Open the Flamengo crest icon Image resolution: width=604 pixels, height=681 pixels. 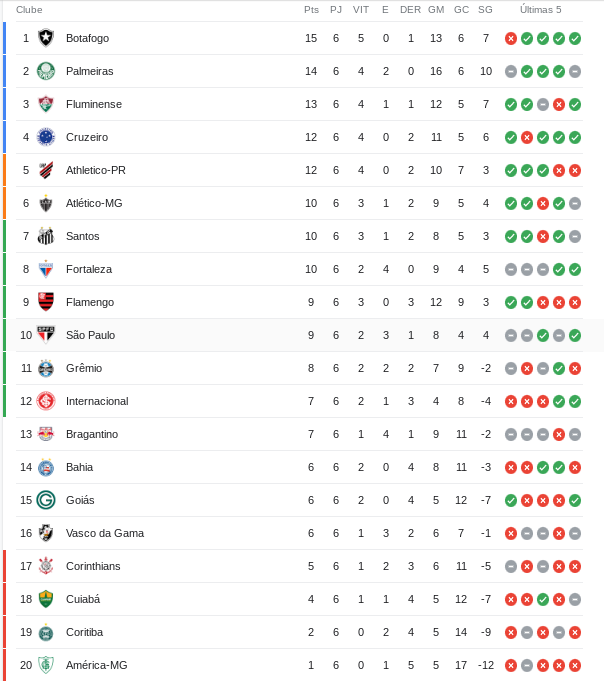pyautogui.click(x=46, y=302)
